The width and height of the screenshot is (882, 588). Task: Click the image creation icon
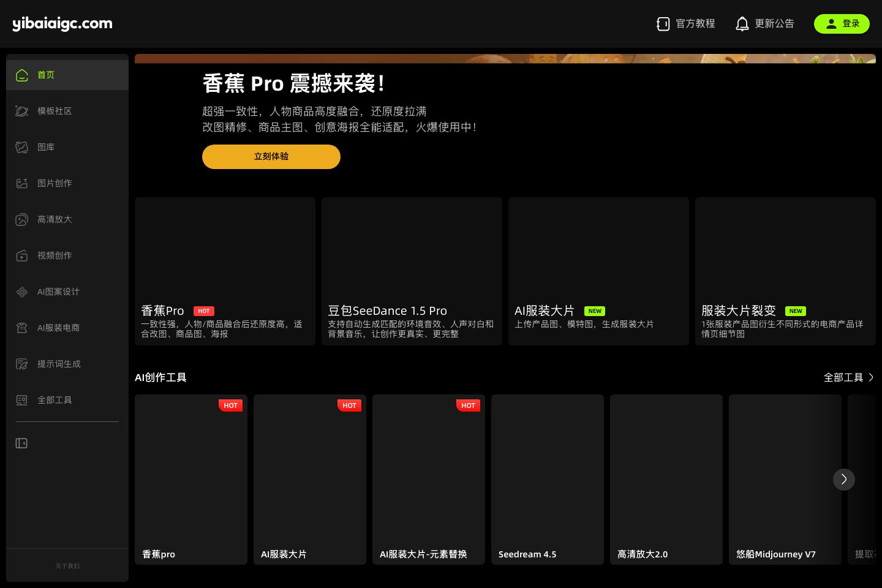pyautogui.click(x=22, y=184)
